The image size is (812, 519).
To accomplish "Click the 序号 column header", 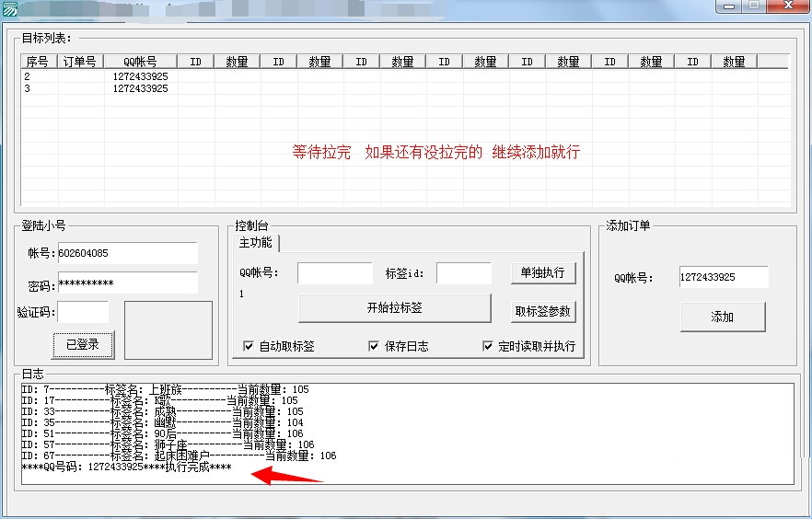I will (x=39, y=62).
